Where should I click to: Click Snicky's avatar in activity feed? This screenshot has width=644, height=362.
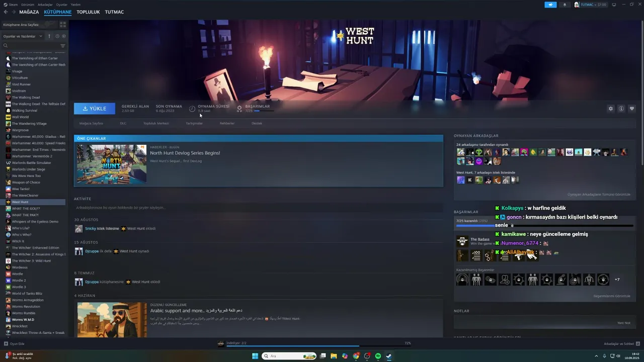point(78,229)
